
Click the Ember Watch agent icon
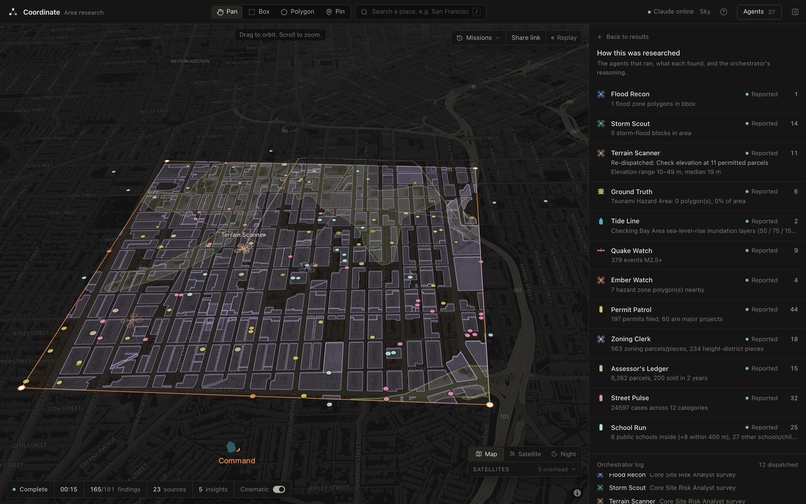click(600, 280)
